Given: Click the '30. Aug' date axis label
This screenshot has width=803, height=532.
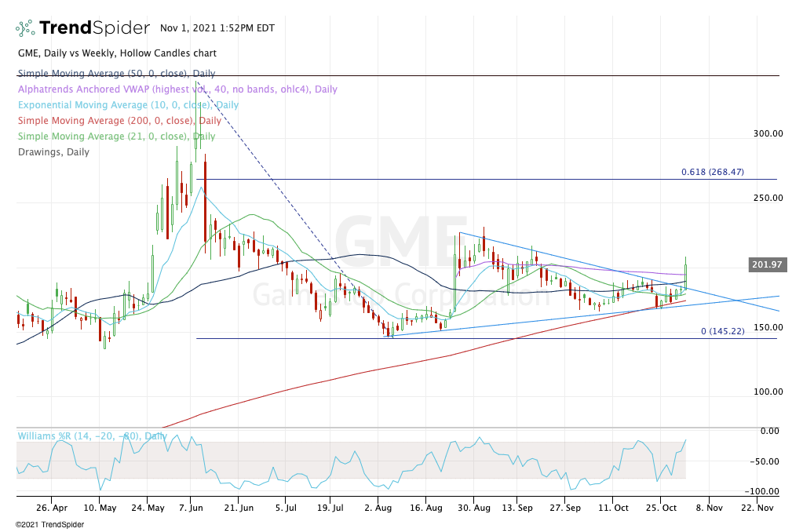Looking at the screenshot, I should (x=473, y=508).
